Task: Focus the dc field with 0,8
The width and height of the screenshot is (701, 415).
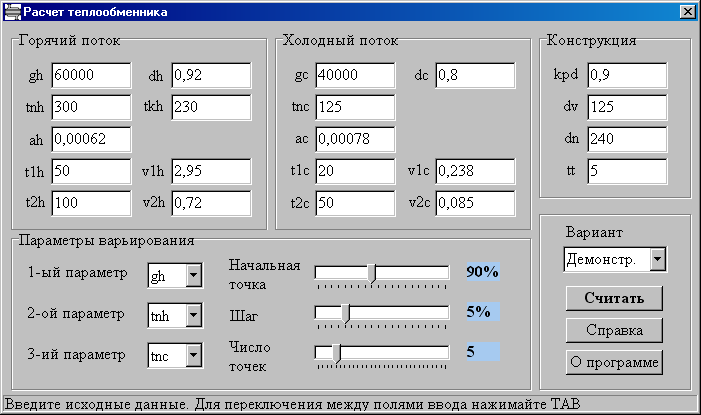Action: click(x=475, y=75)
